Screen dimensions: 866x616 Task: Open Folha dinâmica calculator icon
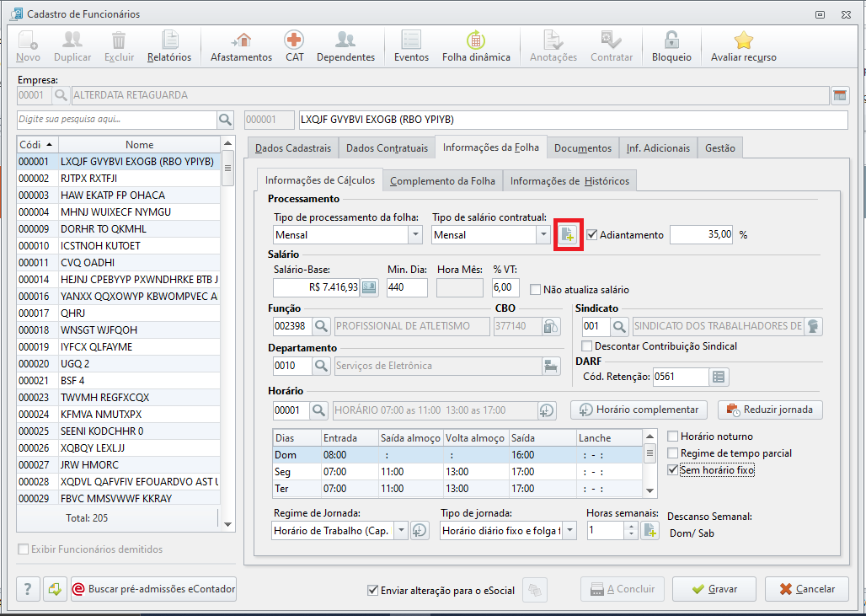click(476, 40)
